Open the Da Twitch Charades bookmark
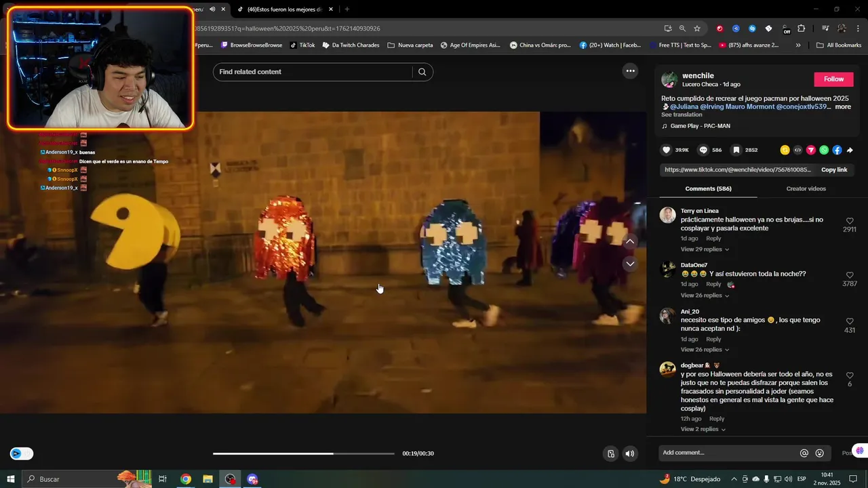868x488 pixels. coord(351,45)
